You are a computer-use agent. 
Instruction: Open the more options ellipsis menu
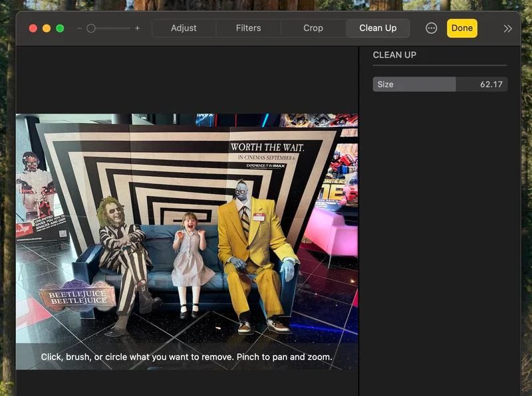(431, 28)
